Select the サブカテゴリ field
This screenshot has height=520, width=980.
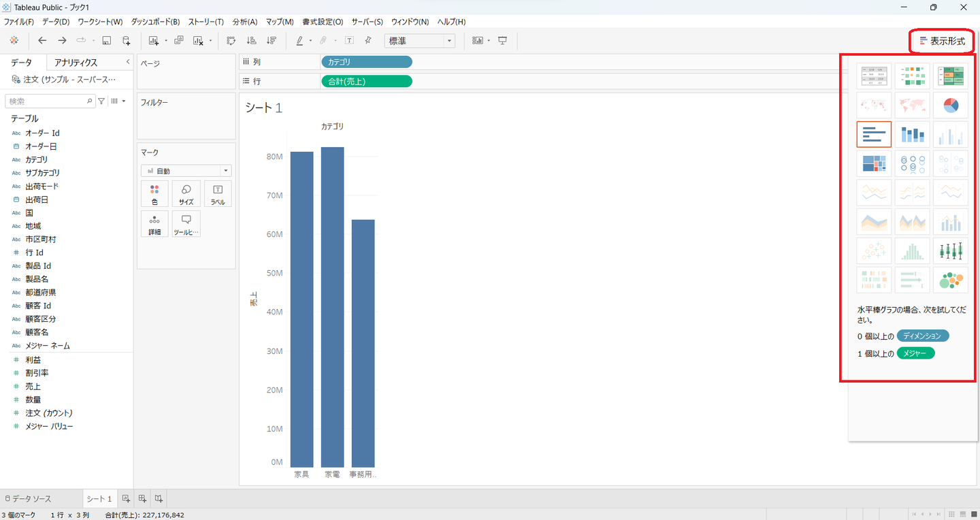[x=42, y=173]
